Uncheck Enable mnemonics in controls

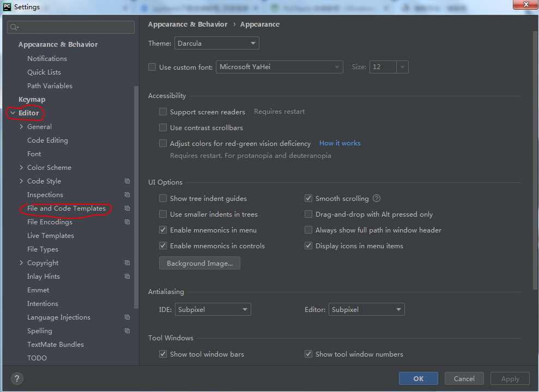[x=163, y=246]
